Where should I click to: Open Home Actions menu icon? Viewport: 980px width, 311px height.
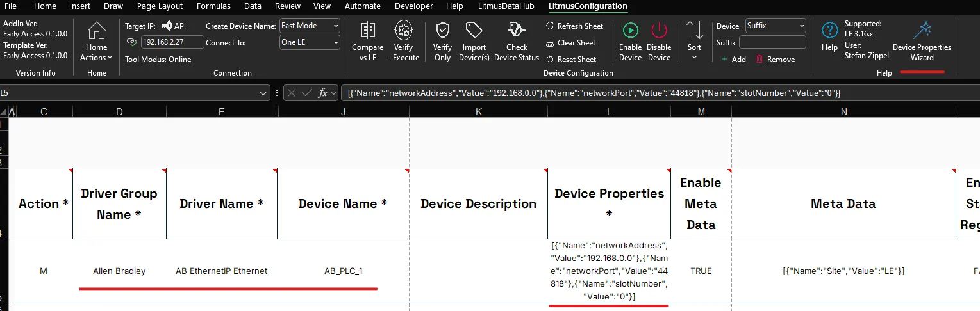click(x=97, y=31)
